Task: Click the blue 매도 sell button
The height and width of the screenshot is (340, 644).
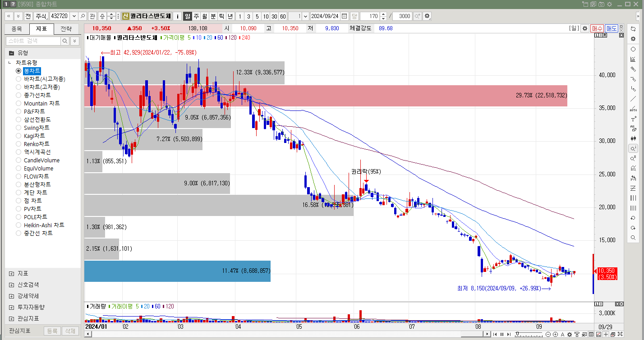Action: 612,28
